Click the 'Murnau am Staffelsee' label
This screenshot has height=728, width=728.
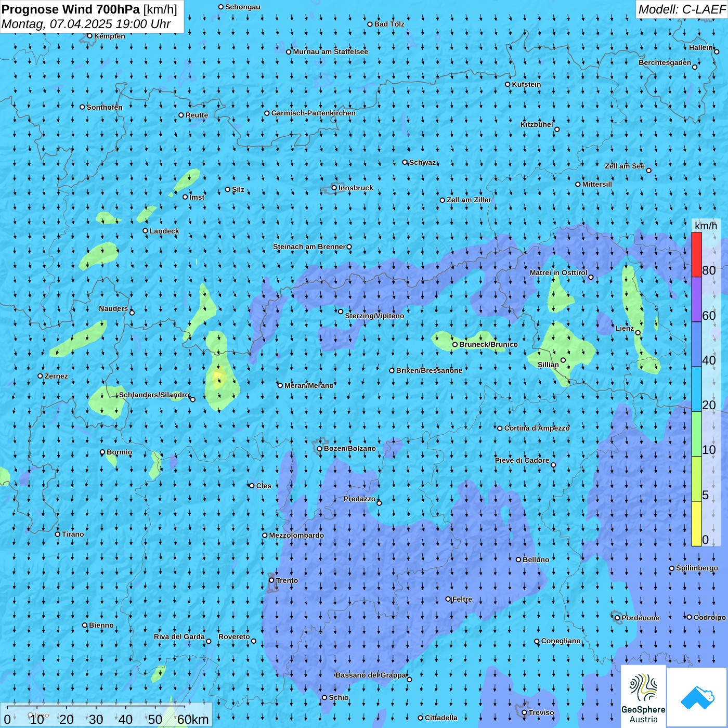pos(331,51)
